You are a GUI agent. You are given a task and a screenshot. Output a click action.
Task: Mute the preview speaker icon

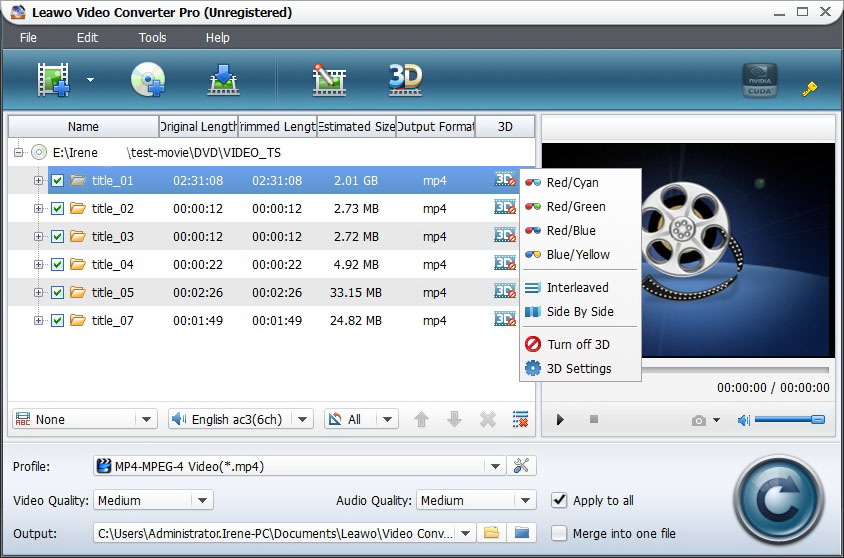point(744,420)
